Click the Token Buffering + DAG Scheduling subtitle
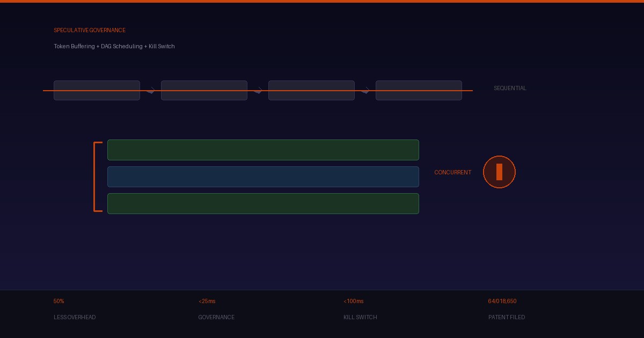This screenshot has width=644, height=338. (x=114, y=46)
